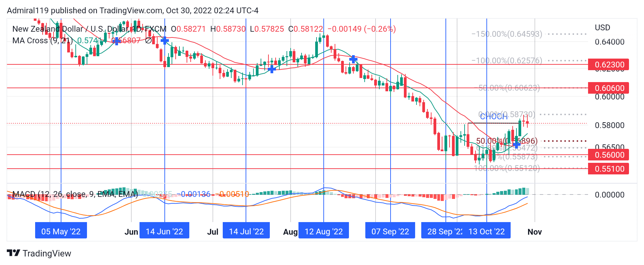Select the 14 Jun '22 date label
644x265 pixels.
[x=164, y=231]
